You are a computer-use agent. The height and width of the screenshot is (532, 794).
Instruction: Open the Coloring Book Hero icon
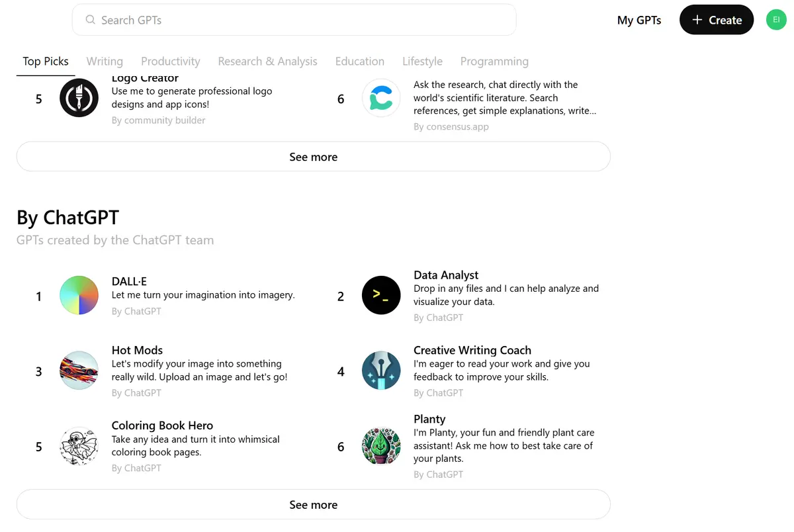pyautogui.click(x=79, y=447)
